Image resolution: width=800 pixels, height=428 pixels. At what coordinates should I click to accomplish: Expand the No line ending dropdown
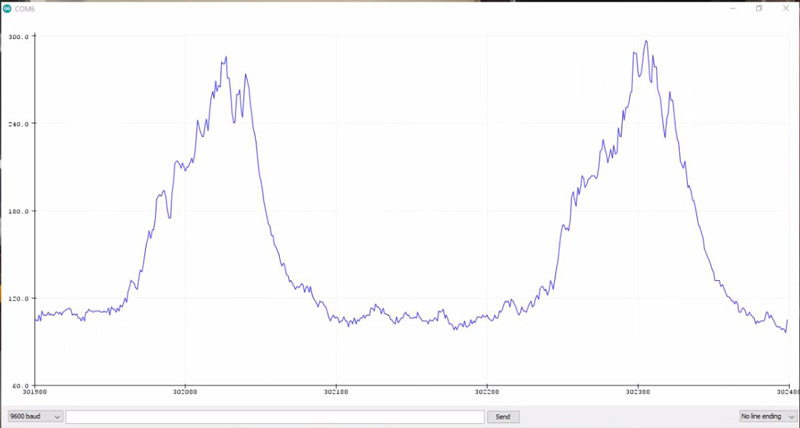coord(765,416)
